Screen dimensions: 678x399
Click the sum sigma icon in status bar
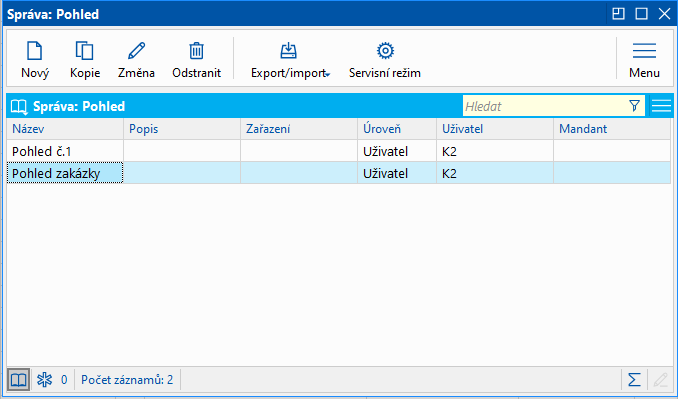634,380
